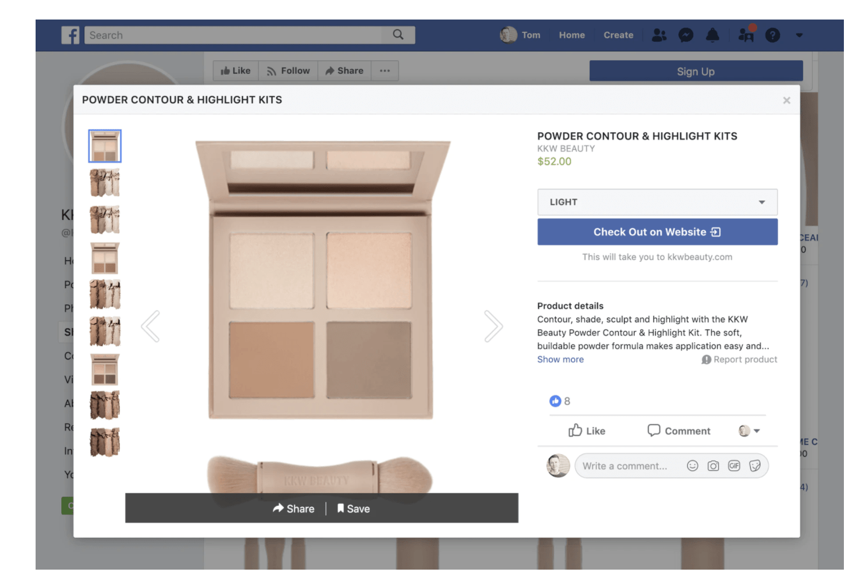Show the next product image
Image resolution: width=868 pixels, height=588 pixels.
tap(493, 326)
